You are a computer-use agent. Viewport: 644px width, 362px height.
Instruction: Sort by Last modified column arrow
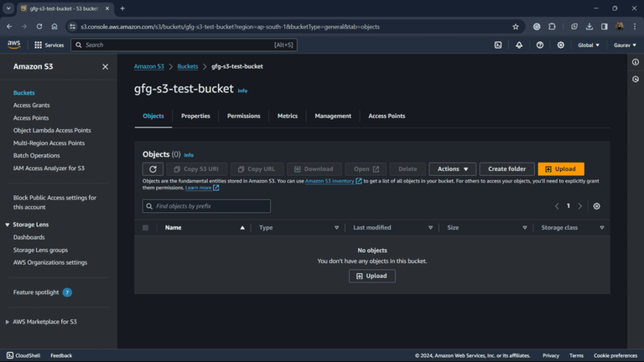point(430,228)
